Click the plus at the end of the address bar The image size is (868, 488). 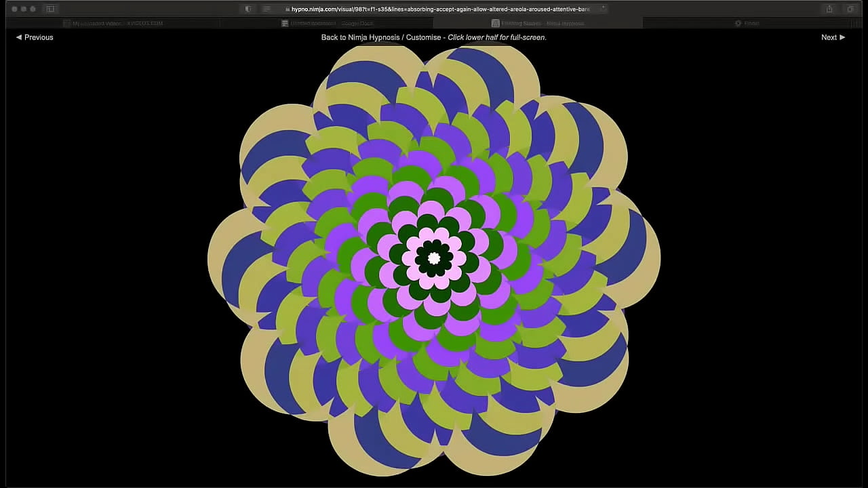tap(603, 8)
